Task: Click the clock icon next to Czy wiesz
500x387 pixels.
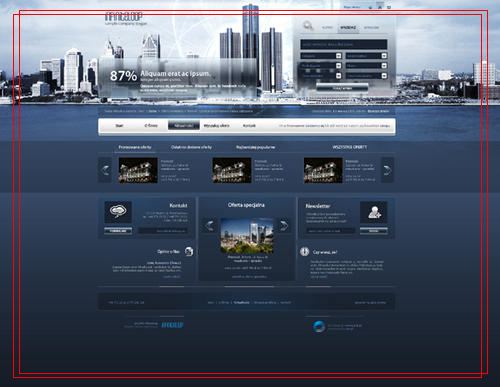Action: pyautogui.click(x=304, y=252)
